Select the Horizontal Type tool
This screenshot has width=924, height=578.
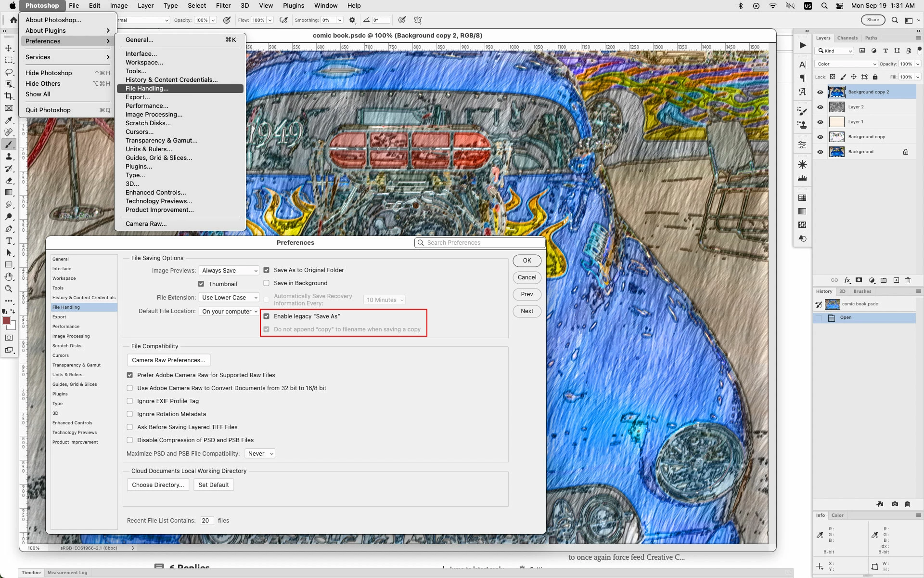pyautogui.click(x=9, y=241)
